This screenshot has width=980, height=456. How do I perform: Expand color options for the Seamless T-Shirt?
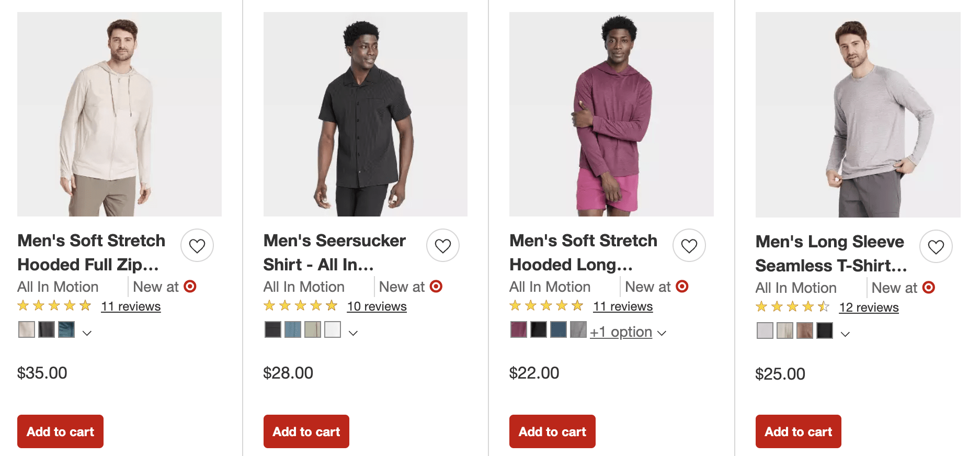pos(845,334)
